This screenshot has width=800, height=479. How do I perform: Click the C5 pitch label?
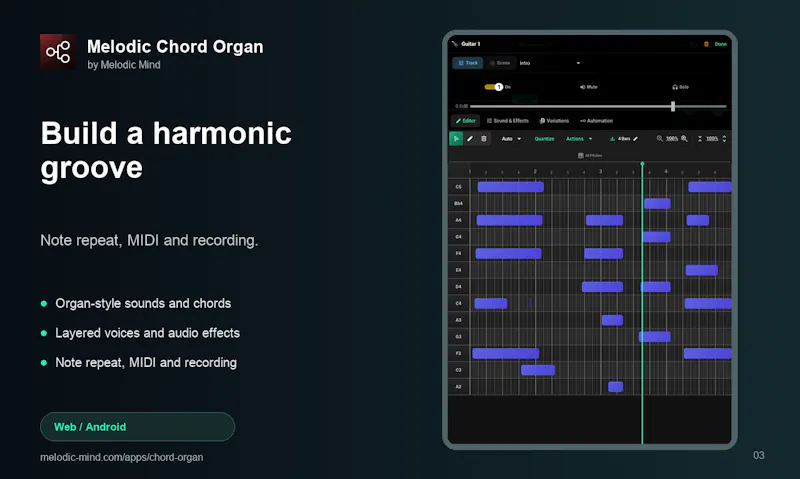point(458,187)
